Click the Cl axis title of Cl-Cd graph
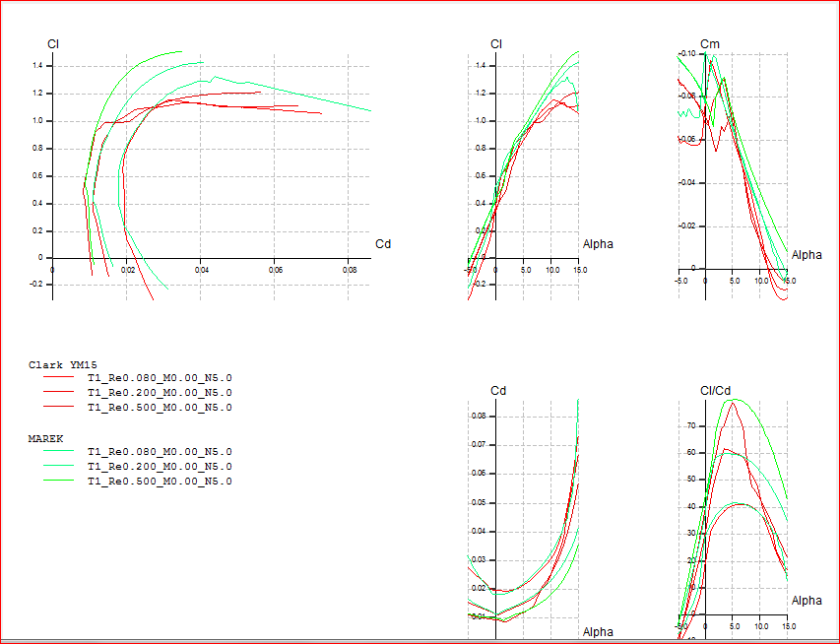Image resolution: width=840 pixels, height=644 pixels. (53, 44)
